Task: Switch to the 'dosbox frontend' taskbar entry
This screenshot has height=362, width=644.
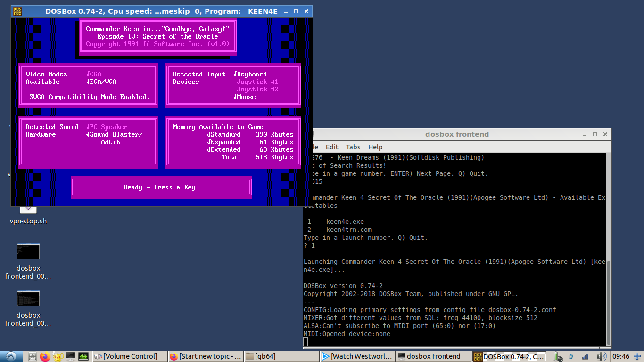Action: click(x=433, y=356)
